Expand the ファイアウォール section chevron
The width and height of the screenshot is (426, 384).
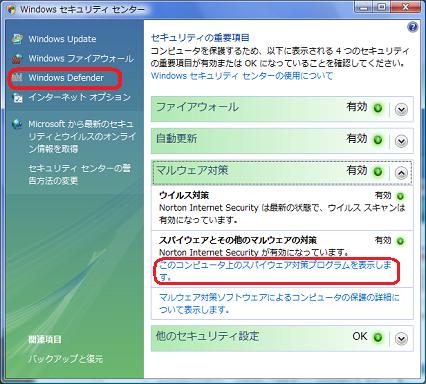pos(401,109)
